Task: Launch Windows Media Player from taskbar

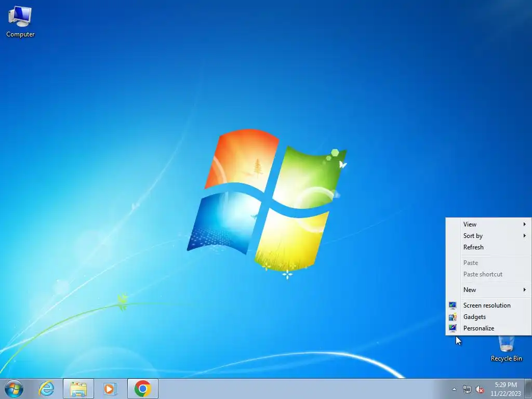Action: pyautogui.click(x=110, y=389)
